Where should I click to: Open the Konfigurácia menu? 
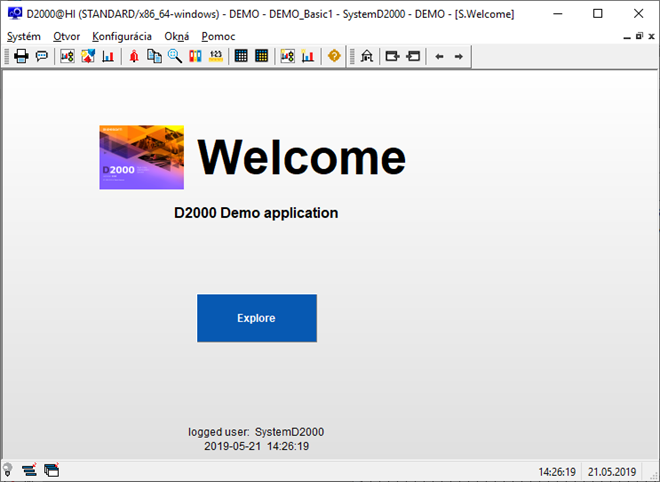[122, 36]
